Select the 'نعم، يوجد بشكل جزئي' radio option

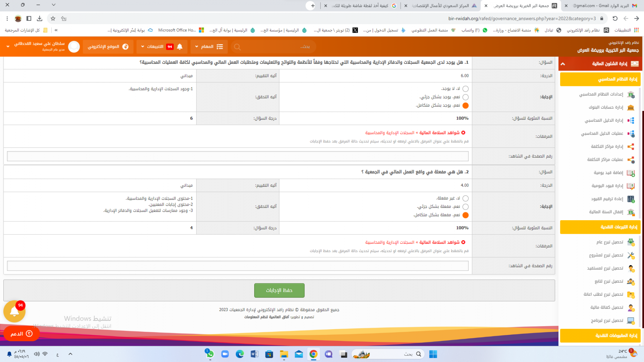coord(465,97)
